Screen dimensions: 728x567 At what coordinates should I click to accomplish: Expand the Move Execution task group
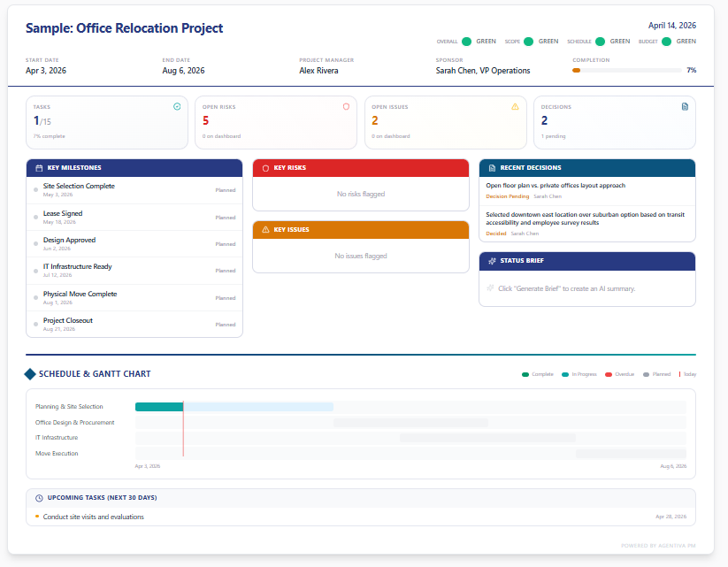(57, 453)
